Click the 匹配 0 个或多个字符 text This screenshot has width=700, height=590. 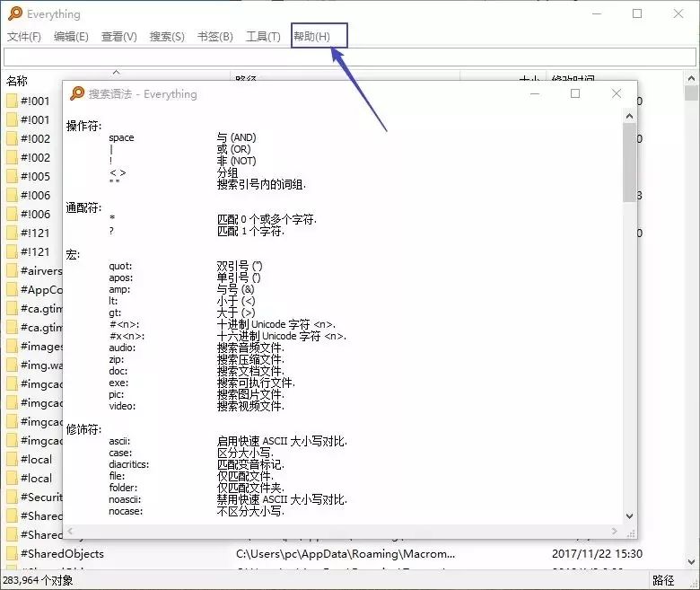[x=267, y=219]
